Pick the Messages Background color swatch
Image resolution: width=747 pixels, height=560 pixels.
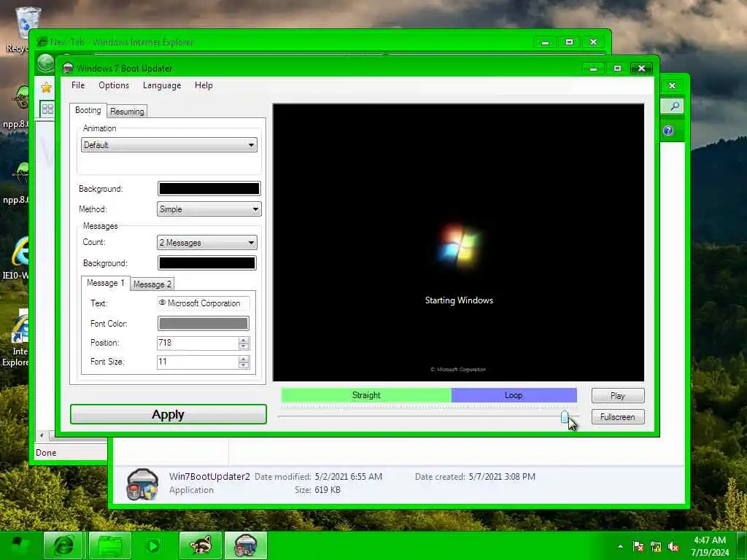(206, 262)
